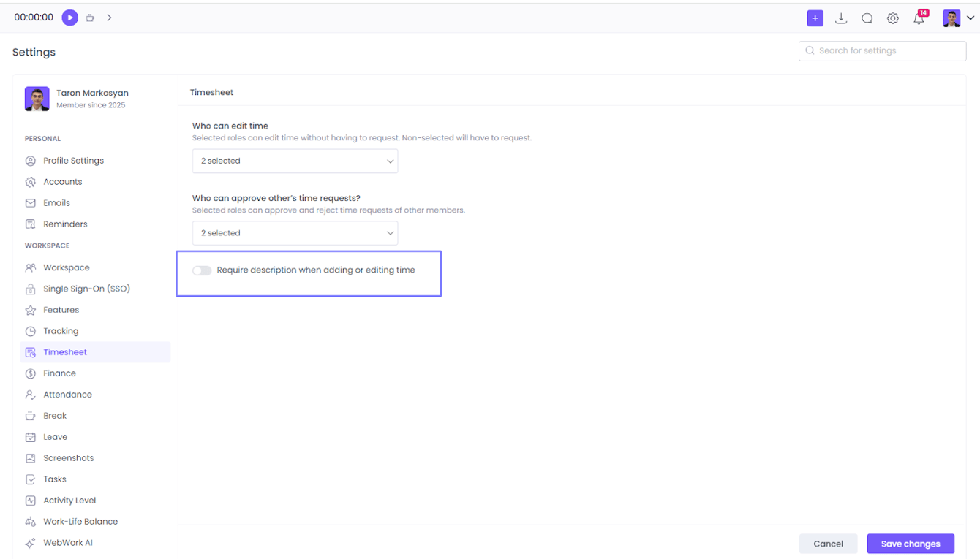The image size is (980, 559).
Task: Open the download reports icon
Action: tap(841, 18)
